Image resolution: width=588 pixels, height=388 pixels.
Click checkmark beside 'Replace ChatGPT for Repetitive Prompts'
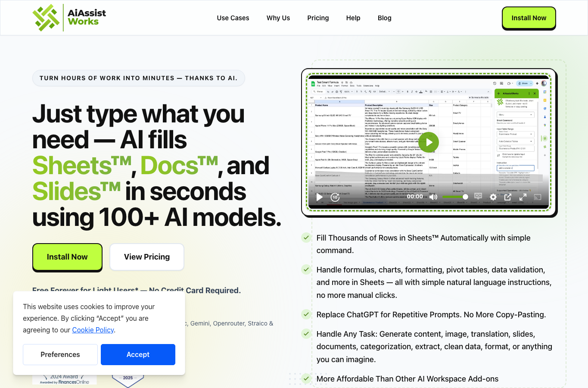tap(306, 314)
